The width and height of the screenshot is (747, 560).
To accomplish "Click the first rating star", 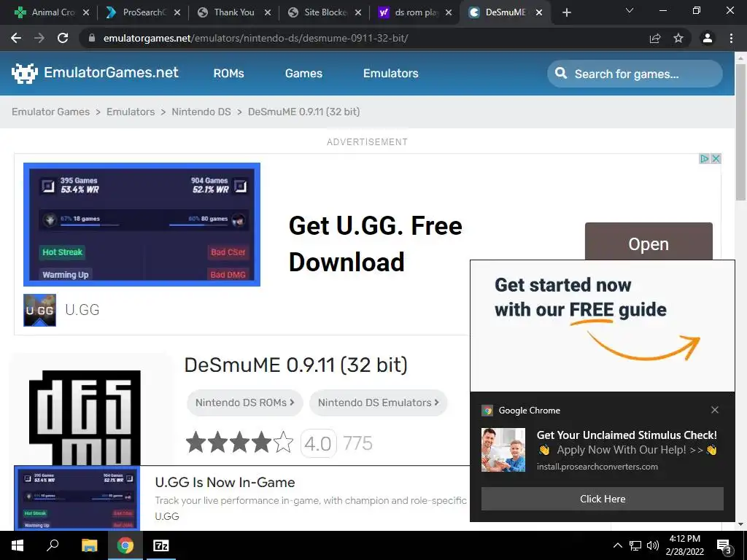I will 196,443.
